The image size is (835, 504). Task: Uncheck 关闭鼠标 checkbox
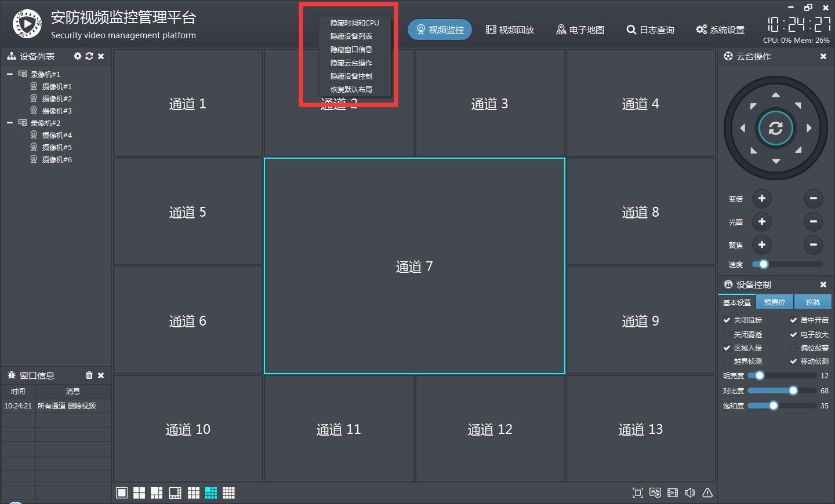727,320
